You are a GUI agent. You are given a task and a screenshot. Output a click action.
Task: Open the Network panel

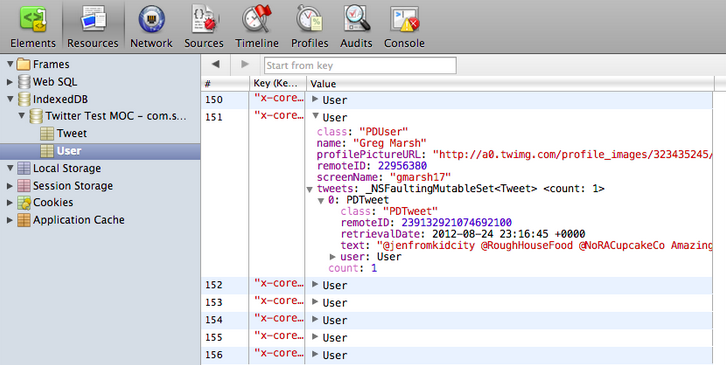tap(151, 26)
